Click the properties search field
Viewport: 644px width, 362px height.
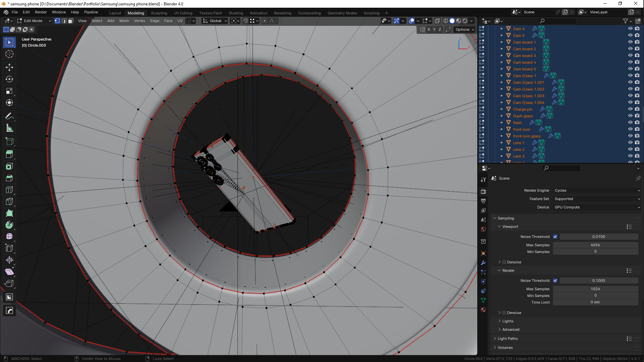561,168
